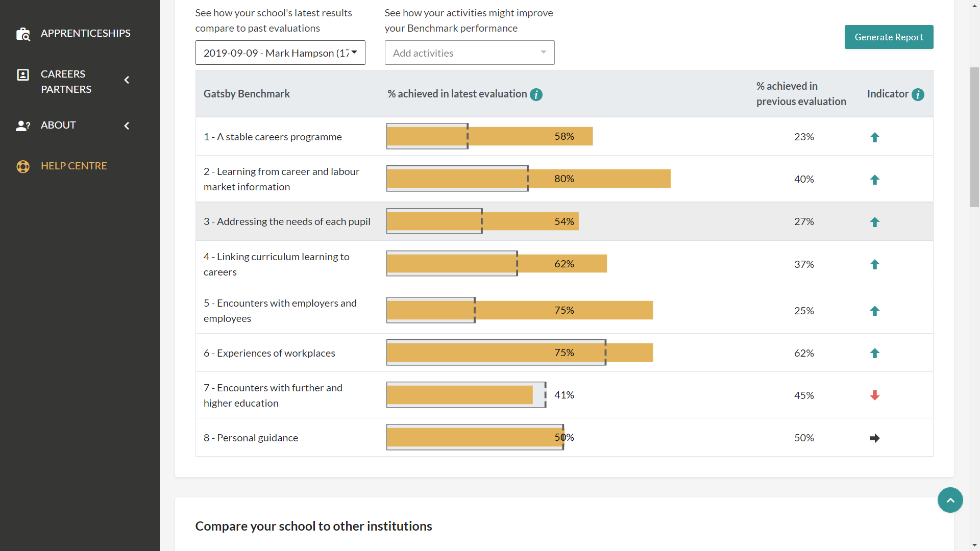This screenshot has height=551, width=980.
Task: Click black right arrow for Personal guidance
Action: point(874,438)
